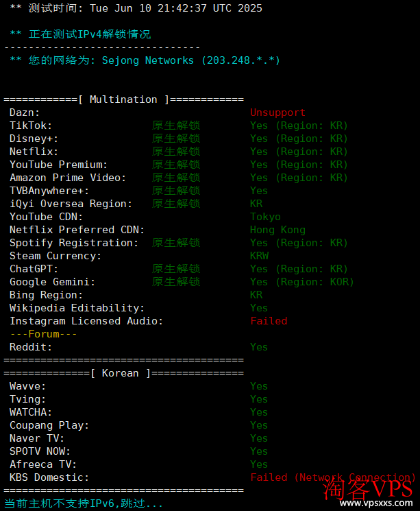Click the 'Dazn:' label
420x511 pixels.
point(25,112)
